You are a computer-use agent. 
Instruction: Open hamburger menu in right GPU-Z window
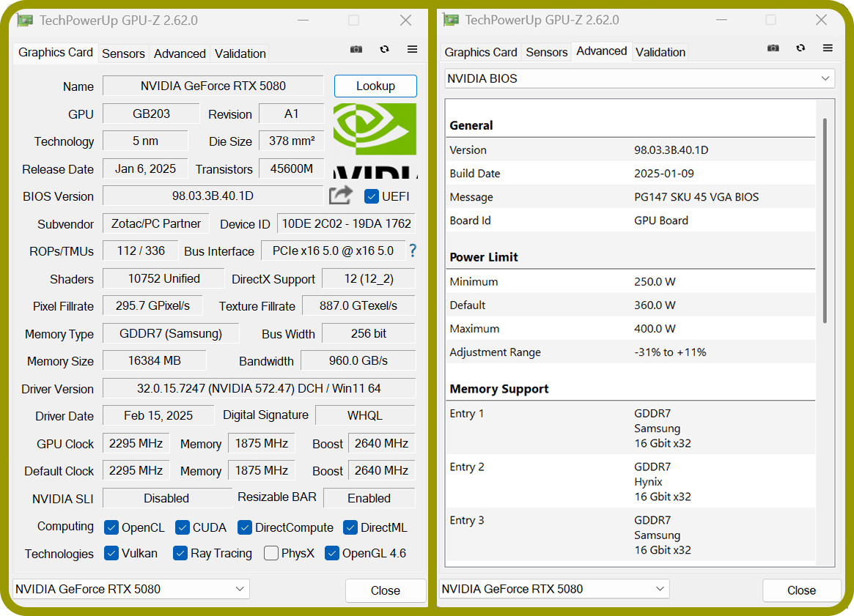coord(828,48)
